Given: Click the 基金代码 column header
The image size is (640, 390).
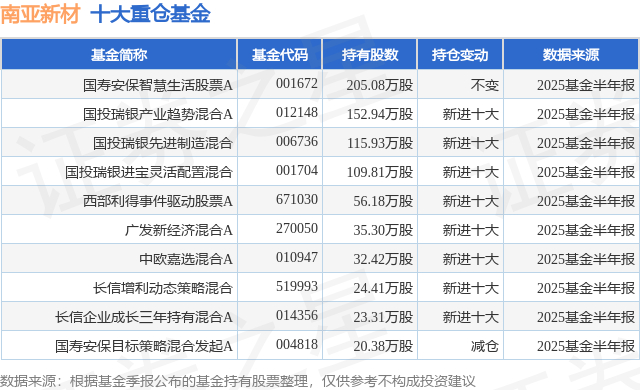Looking at the screenshot, I should point(280,55).
